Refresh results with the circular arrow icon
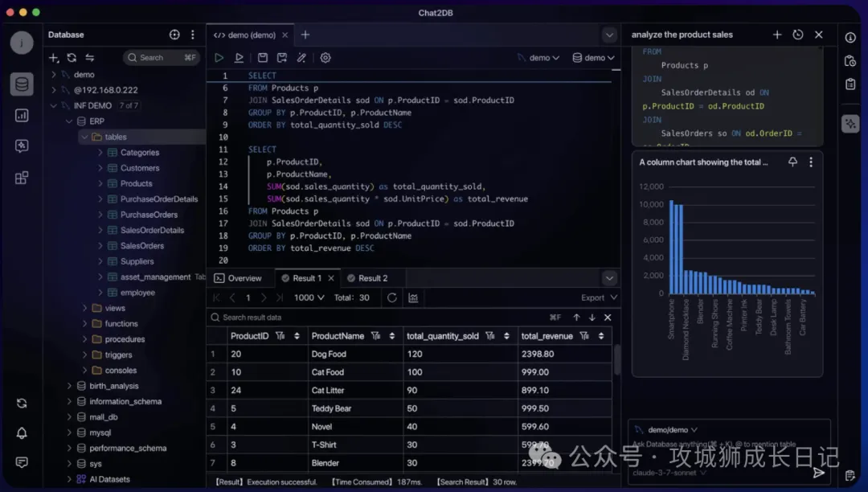The width and height of the screenshot is (868, 492). point(391,297)
